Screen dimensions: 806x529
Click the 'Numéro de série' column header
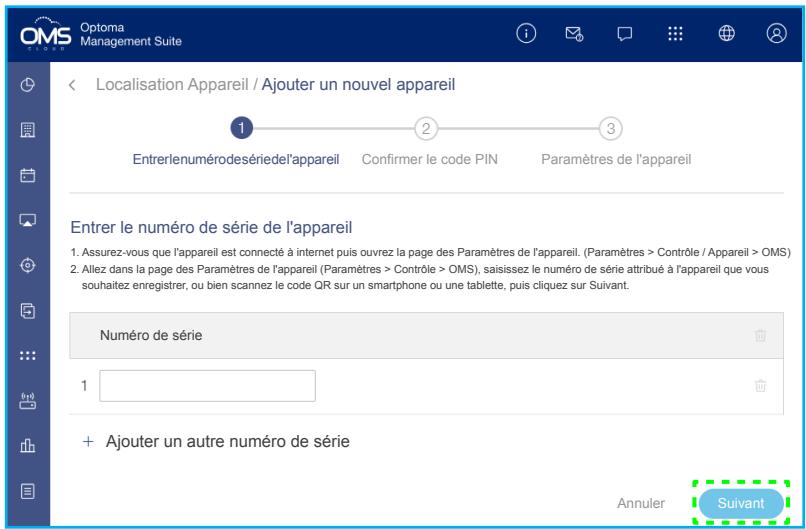151,335
